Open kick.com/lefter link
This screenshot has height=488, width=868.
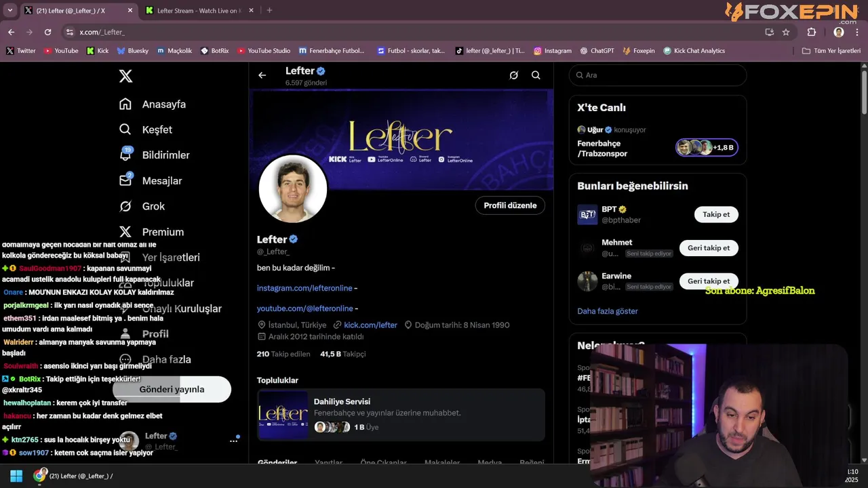click(370, 325)
